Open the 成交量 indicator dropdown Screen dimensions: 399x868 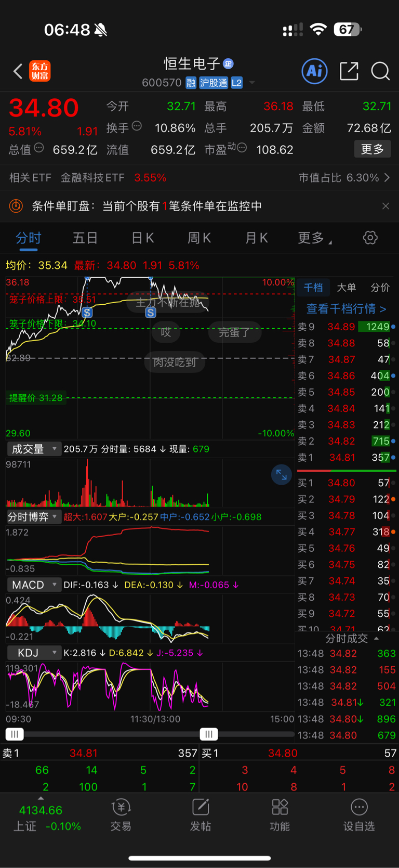tap(34, 449)
